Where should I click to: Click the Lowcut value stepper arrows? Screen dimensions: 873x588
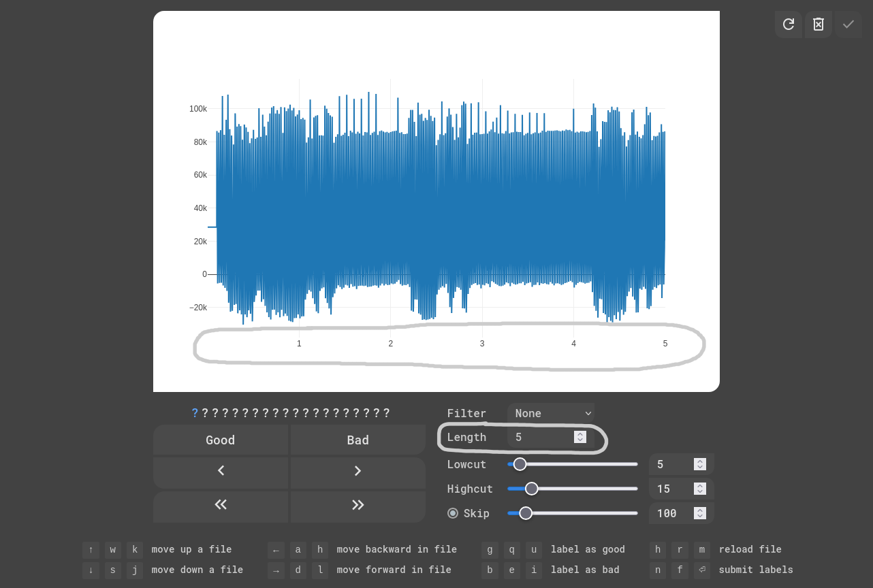[x=700, y=464]
